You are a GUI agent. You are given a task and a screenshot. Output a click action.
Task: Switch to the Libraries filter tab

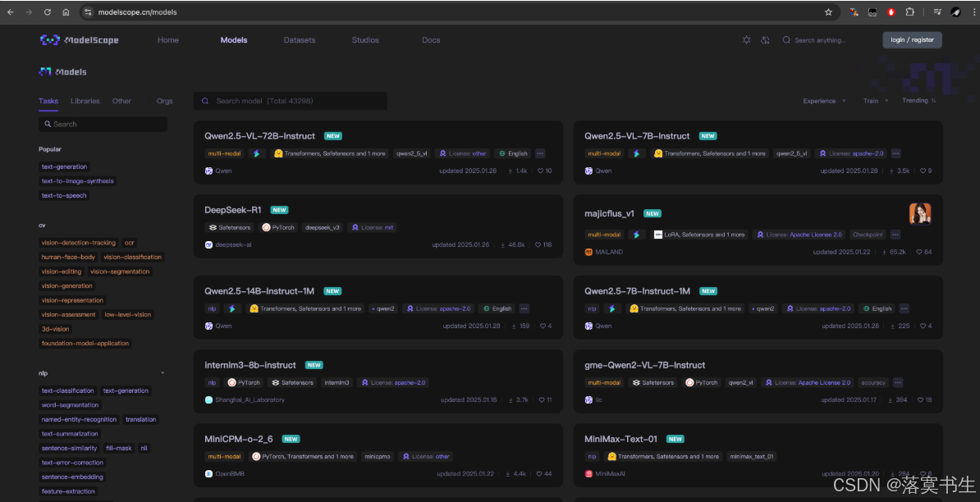[x=85, y=101]
